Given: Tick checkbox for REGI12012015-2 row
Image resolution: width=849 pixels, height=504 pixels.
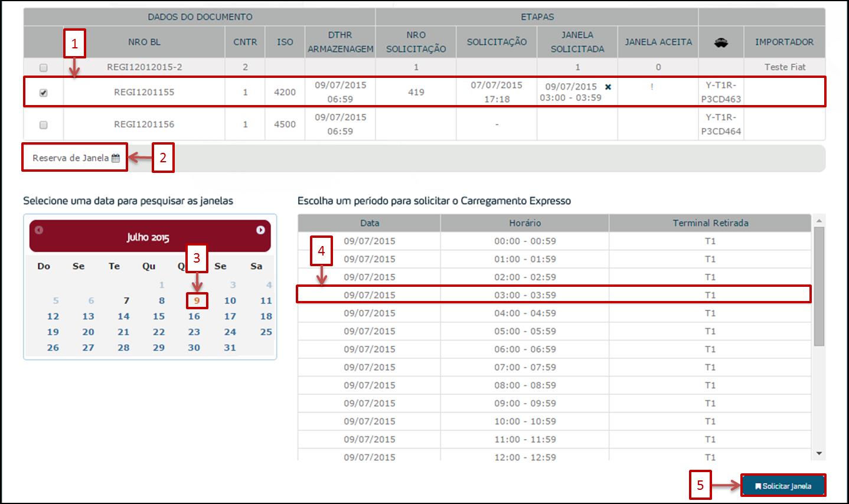Looking at the screenshot, I should [43, 68].
